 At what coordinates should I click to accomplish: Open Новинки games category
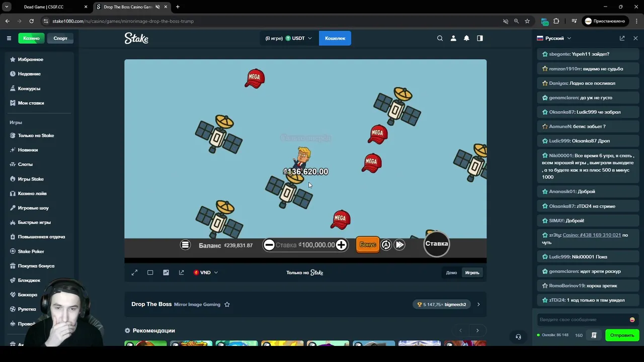pyautogui.click(x=39, y=150)
